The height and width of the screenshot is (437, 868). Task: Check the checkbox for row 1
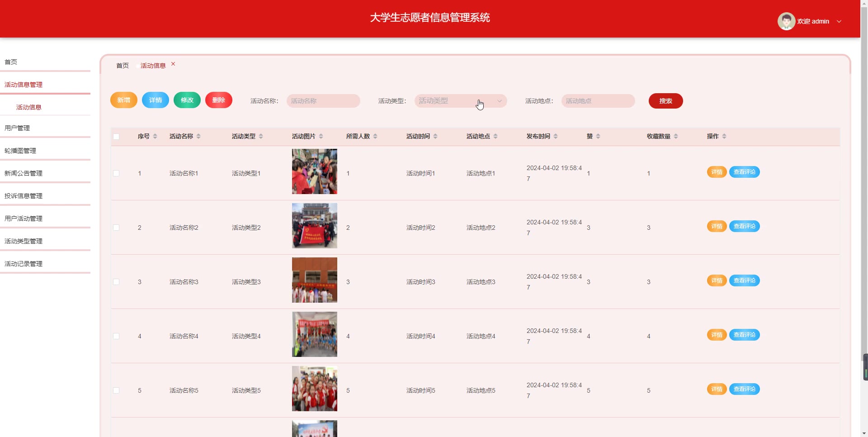(x=116, y=173)
